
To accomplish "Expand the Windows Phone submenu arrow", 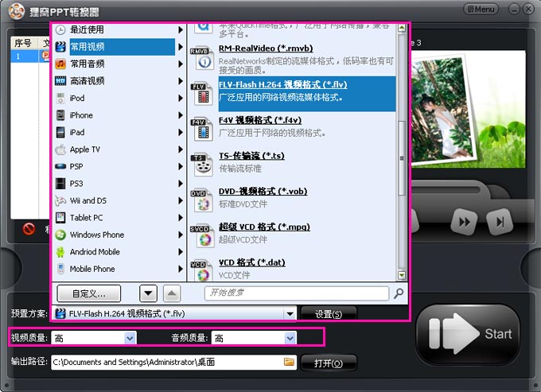I will coord(180,235).
